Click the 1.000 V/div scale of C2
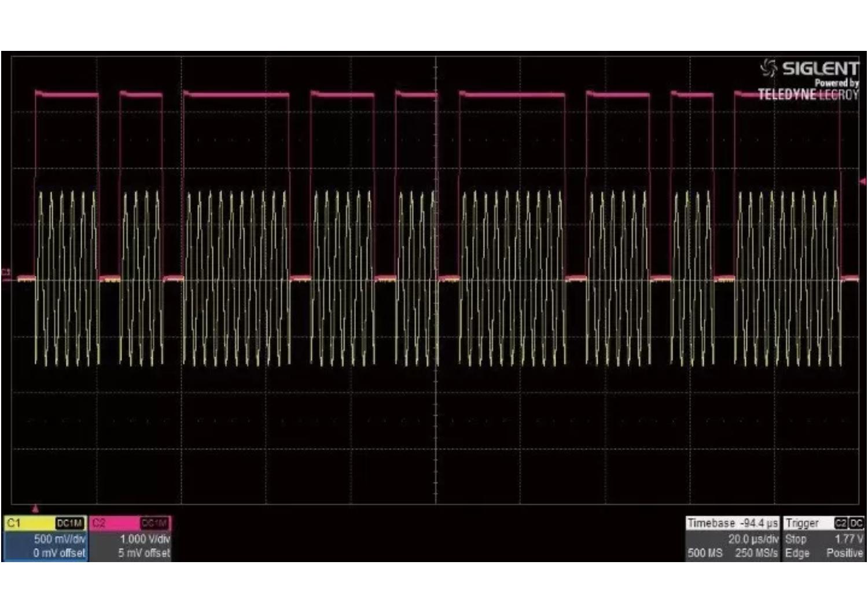 (x=145, y=539)
